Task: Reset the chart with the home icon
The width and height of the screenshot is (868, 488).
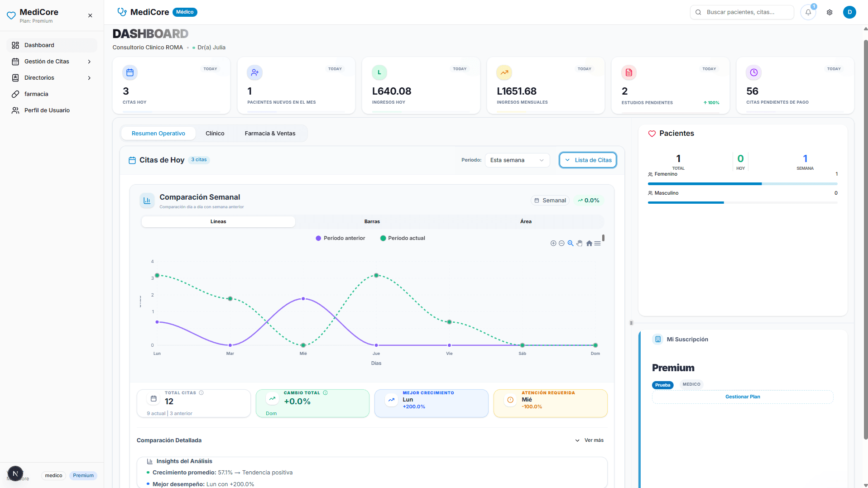Action: [x=589, y=243]
